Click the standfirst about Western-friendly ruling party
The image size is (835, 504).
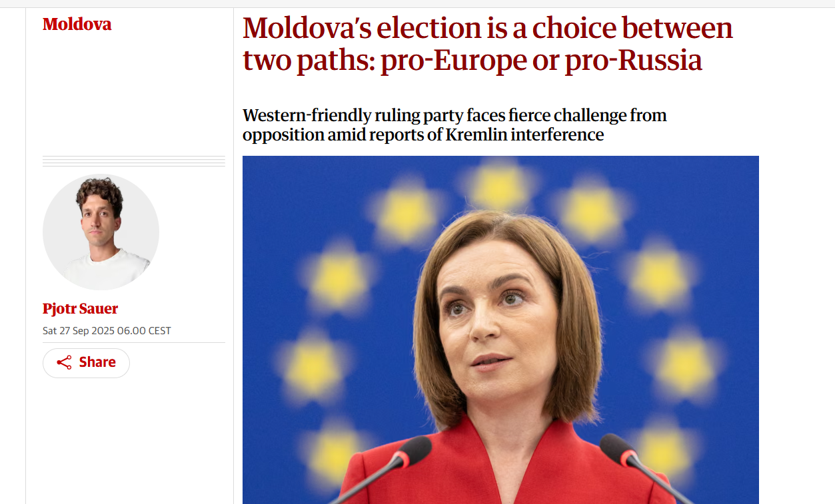(x=454, y=125)
